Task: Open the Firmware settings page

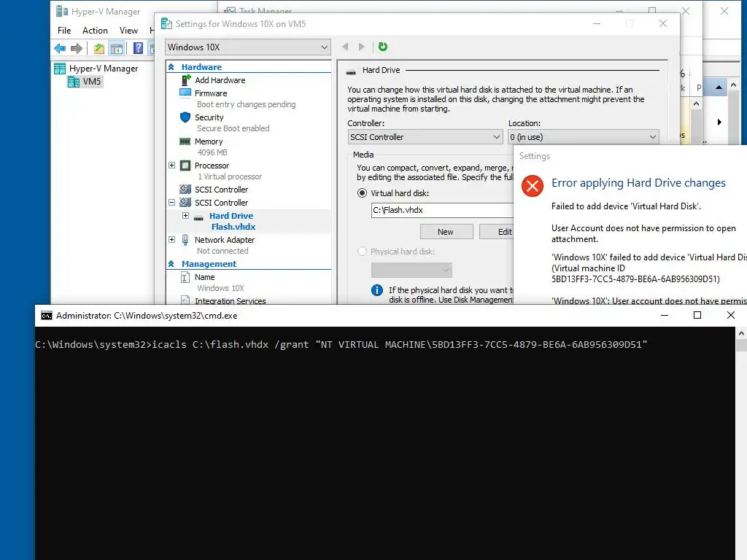Action: point(211,93)
